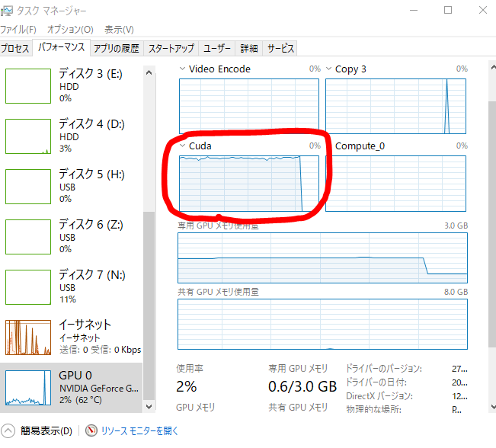Close the Task Manager window
This screenshot has height=448, width=496.
pyautogui.click(x=483, y=10)
